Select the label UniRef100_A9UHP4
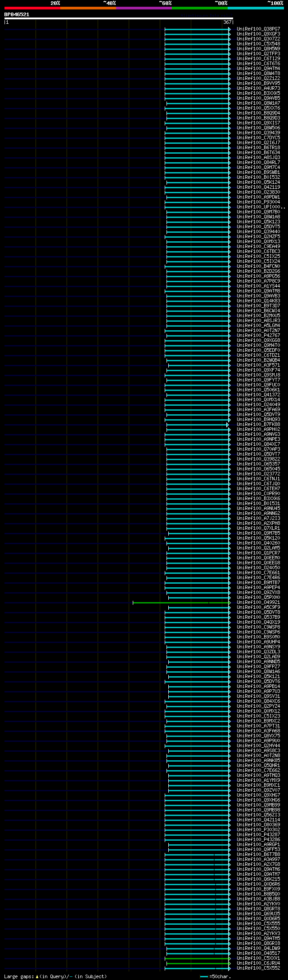288x980 pixels. coord(258,642)
